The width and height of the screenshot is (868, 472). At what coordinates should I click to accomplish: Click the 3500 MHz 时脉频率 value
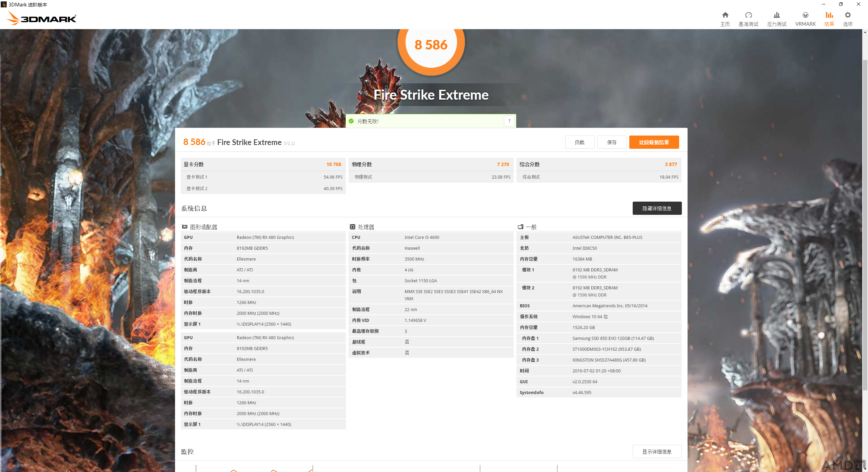414,259
